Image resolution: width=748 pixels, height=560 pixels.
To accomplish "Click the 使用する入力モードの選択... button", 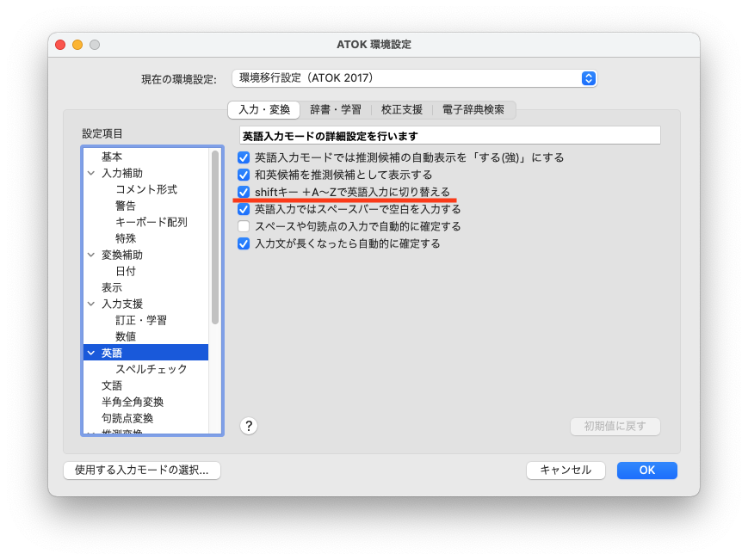I will pos(142,470).
